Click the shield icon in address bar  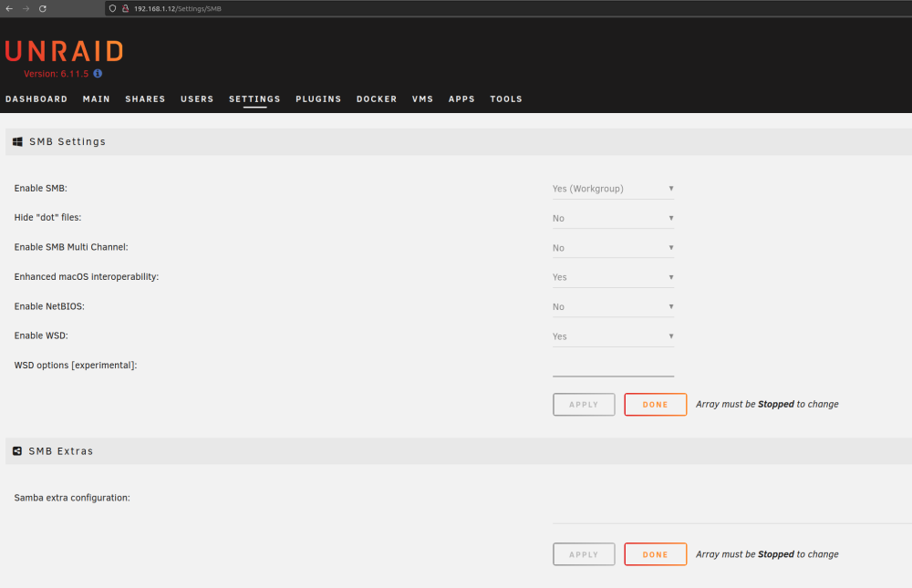tap(113, 9)
